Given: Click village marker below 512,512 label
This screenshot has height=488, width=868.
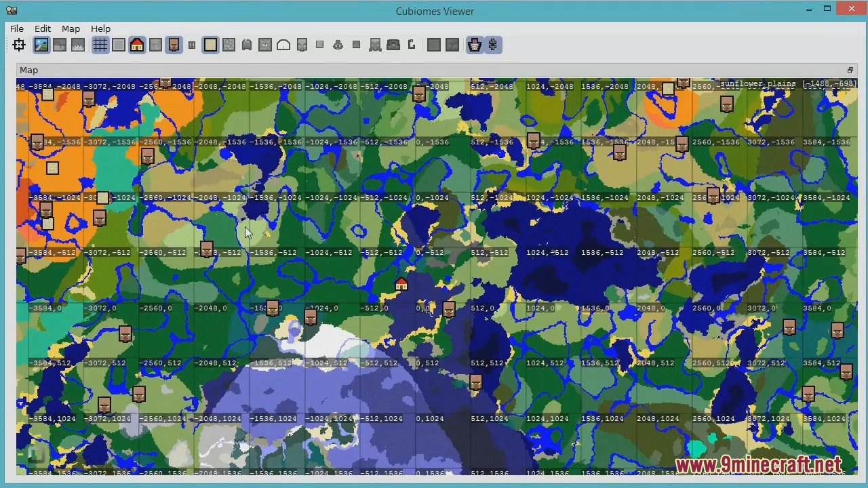Looking at the screenshot, I should [475, 382].
